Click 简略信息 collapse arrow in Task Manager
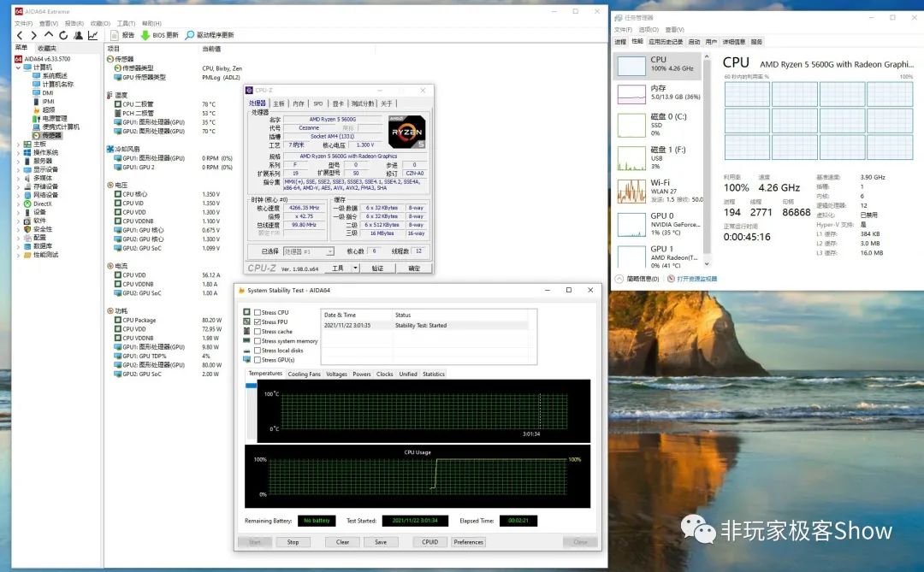The image size is (924, 572). coord(619,279)
